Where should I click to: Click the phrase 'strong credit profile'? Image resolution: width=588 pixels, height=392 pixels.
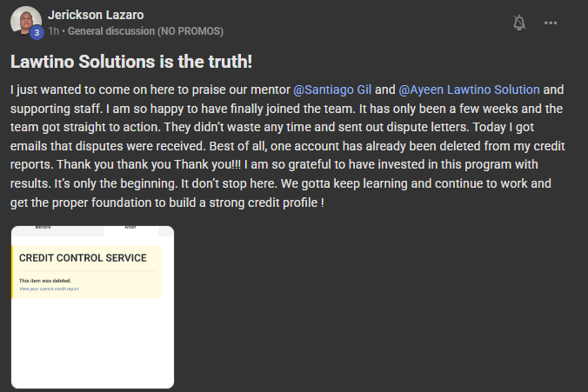click(x=264, y=203)
